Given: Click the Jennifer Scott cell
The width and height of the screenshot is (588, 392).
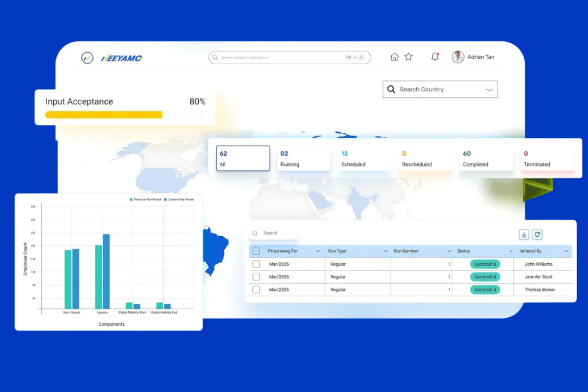Looking at the screenshot, I should [x=539, y=277].
